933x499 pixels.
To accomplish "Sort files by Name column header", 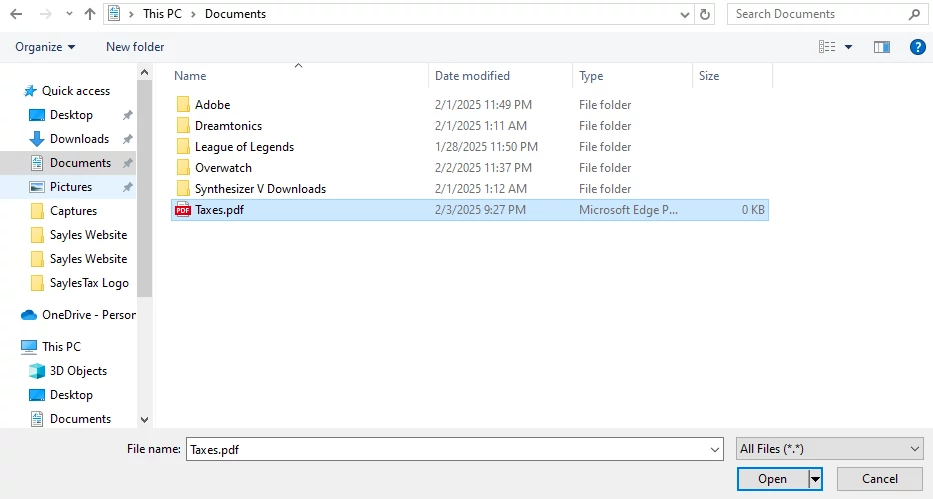I will coord(190,76).
